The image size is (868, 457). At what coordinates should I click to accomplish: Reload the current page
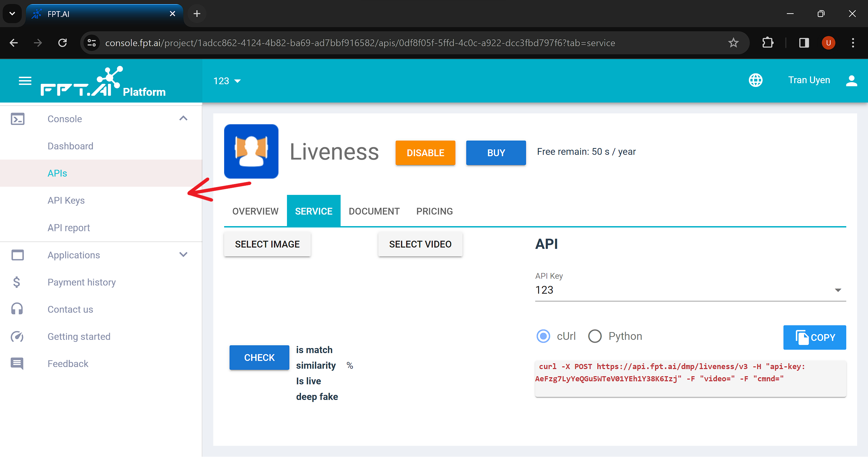click(x=62, y=43)
